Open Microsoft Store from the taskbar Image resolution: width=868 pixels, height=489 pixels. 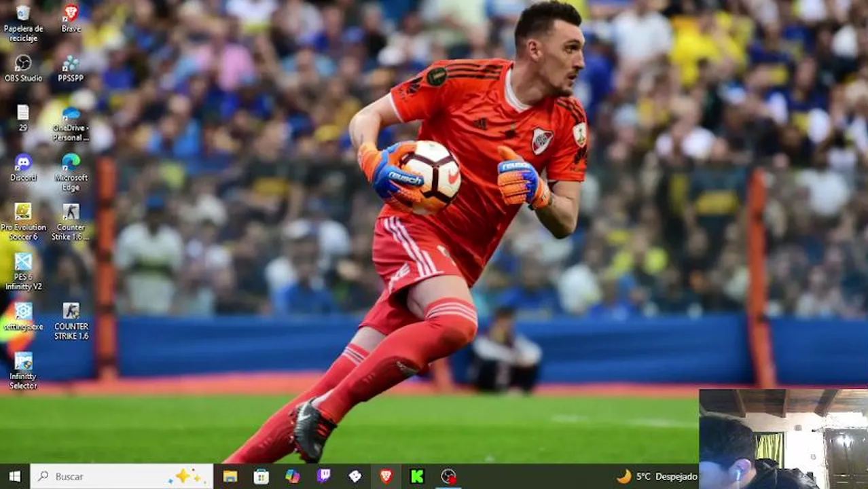point(261,476)
